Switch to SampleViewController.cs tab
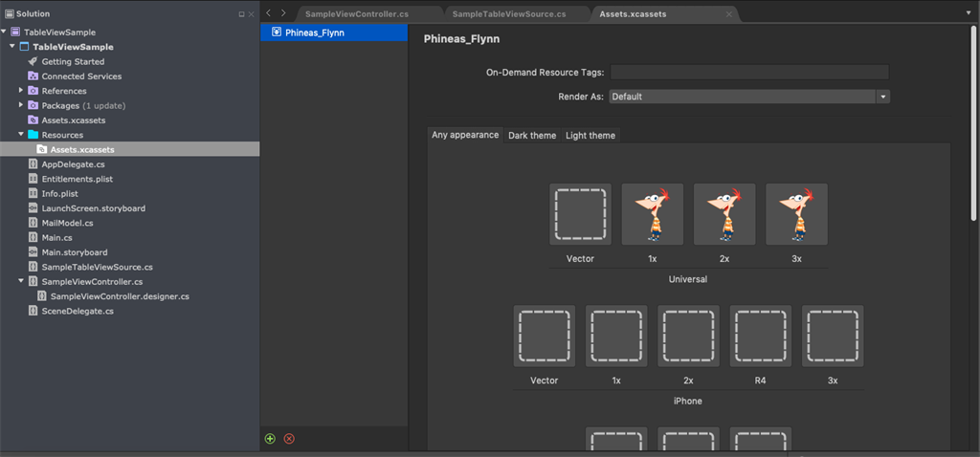 point(356,13)
